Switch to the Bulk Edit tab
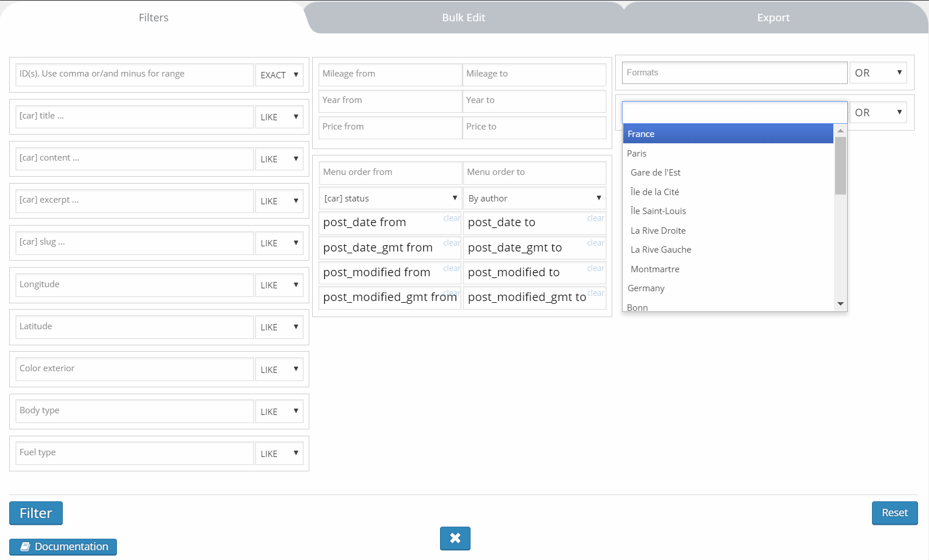Screen dimensions: 929x560 tap(464, 18)
